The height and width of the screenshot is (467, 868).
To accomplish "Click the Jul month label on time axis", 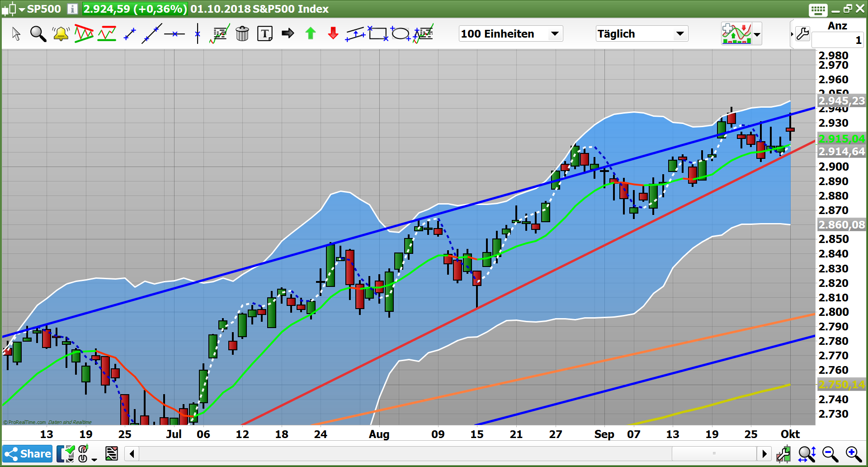I will (x=174, y=434).
